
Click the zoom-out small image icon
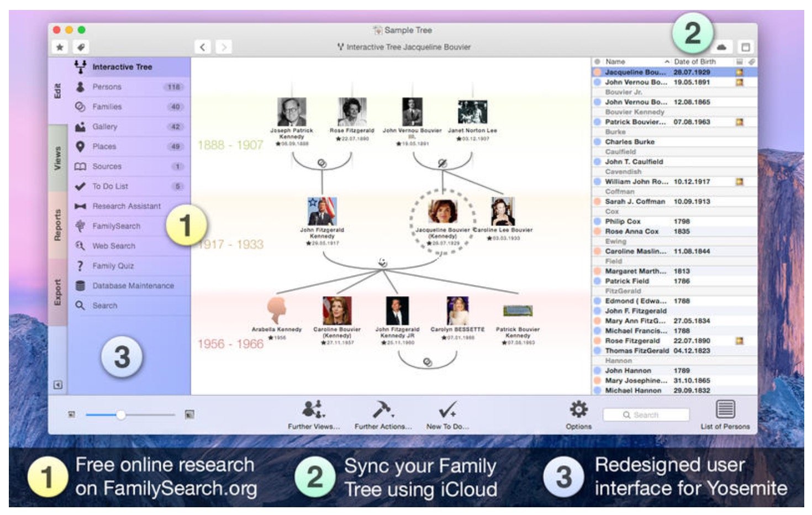tap(71, 414)
